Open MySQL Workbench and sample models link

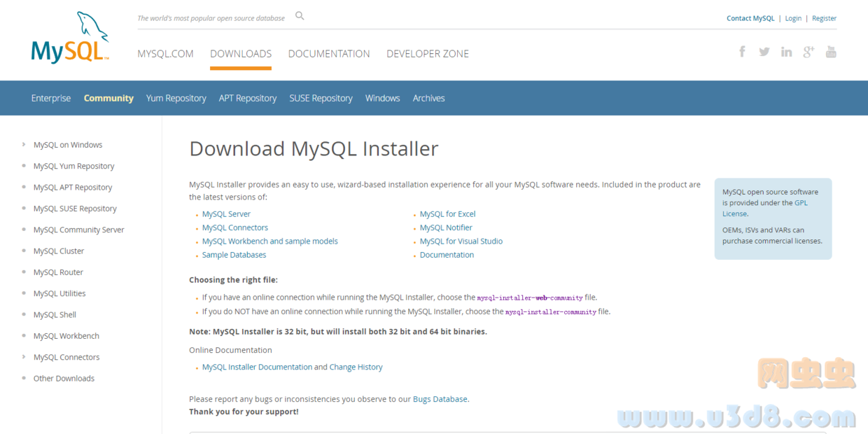[x=270, y=241]
